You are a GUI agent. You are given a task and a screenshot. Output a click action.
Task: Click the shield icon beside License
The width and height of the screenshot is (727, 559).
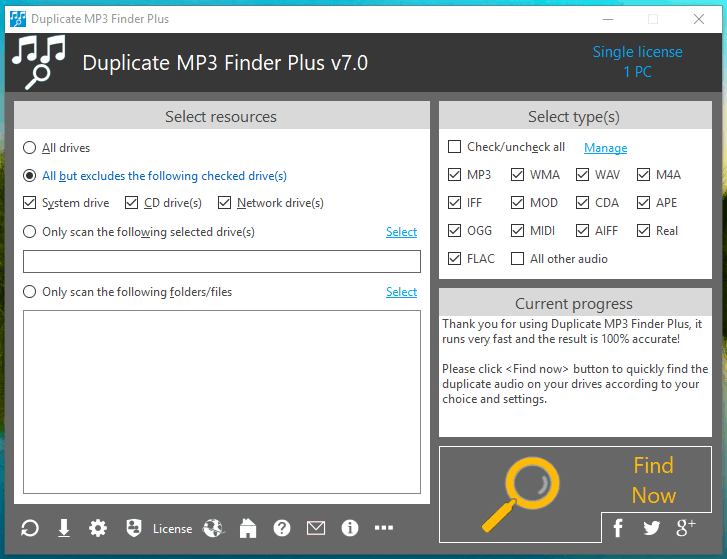click(134, 528)
